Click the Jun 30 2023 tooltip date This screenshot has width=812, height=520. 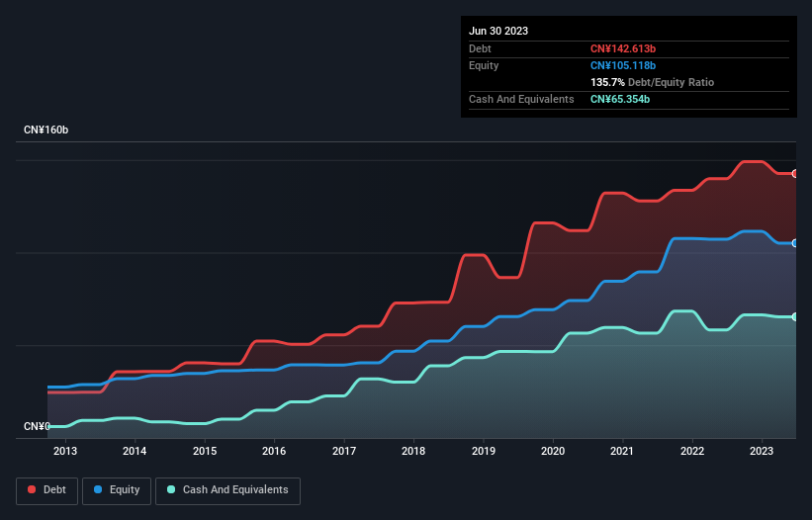click(x=498, y=31)
